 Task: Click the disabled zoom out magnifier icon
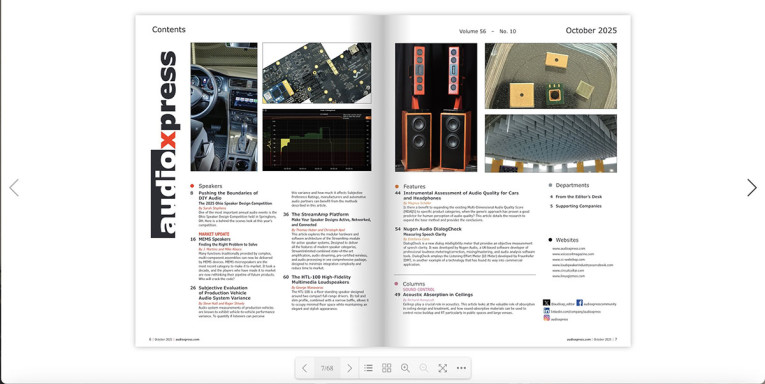coord(423,368)
